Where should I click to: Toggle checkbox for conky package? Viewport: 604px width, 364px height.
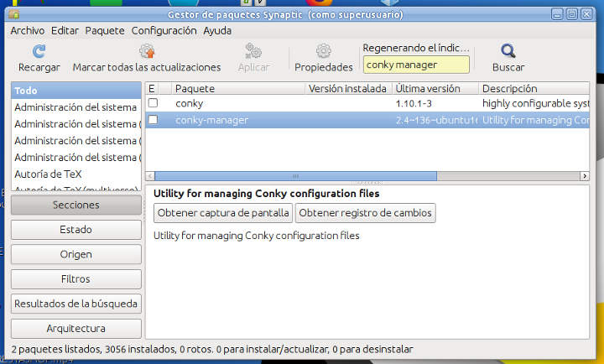pyautogui.click(x=153, y=103)
